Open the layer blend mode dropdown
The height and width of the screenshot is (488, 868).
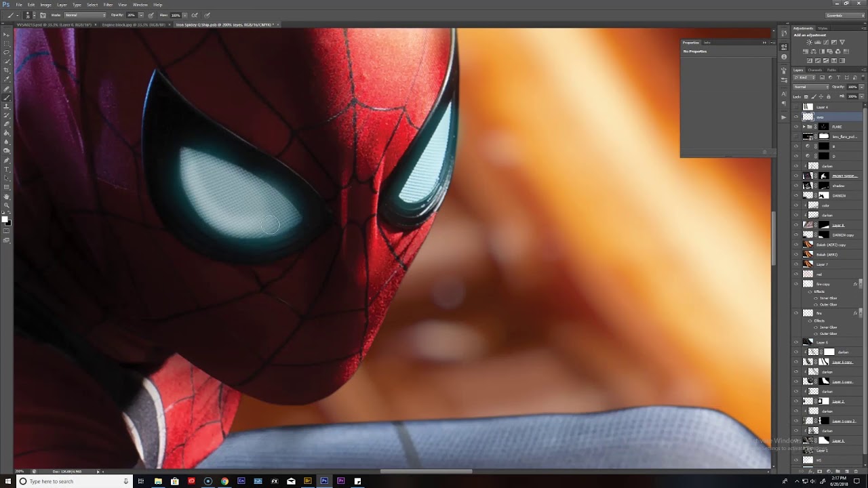click(811, 87)
